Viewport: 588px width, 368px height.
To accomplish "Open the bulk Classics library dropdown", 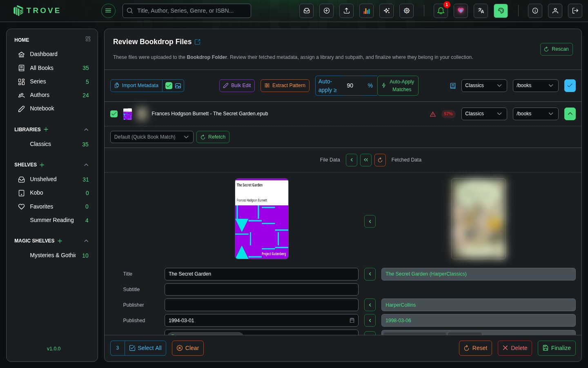I will click(x=484, y=85).
